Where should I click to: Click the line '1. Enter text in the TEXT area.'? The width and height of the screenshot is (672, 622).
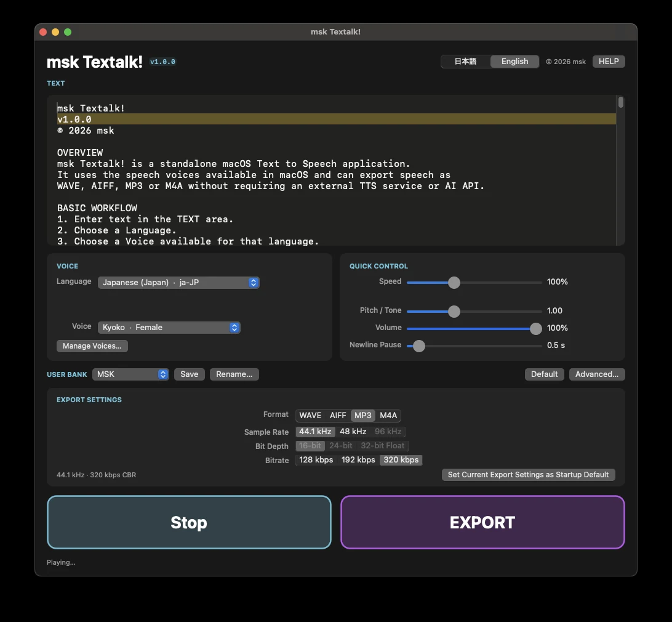(145, 219)
